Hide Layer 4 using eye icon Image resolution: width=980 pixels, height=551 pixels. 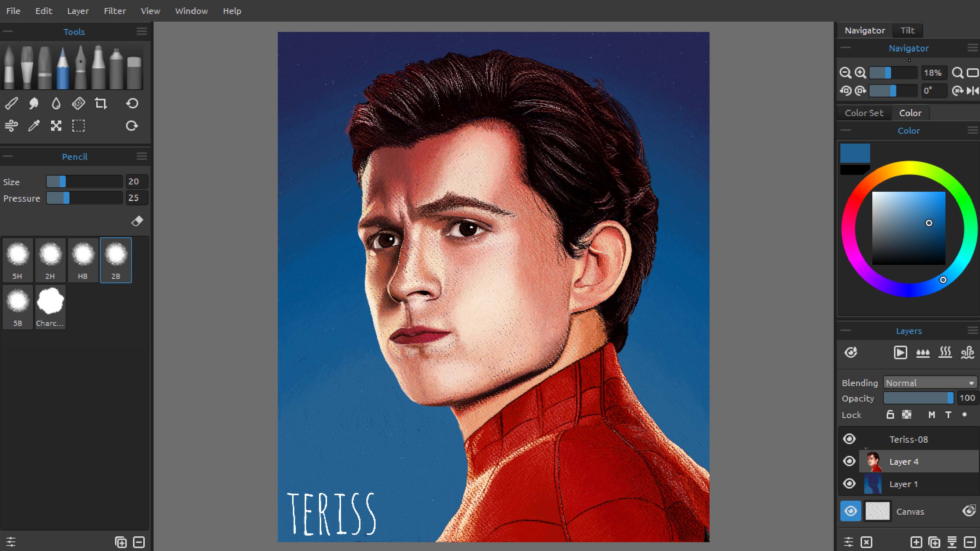pos(849,461)
